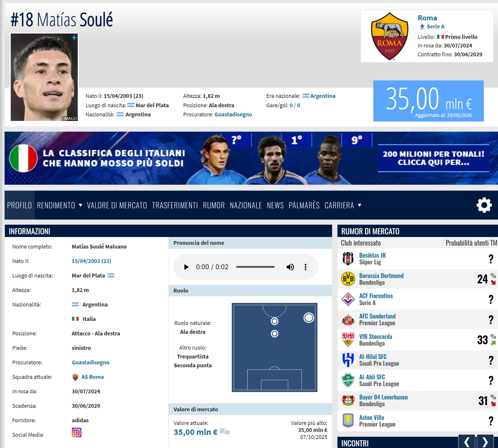498x448 pixels.
Task: Open the settings gear icon in navigation bar
Action: pos(484,205)
